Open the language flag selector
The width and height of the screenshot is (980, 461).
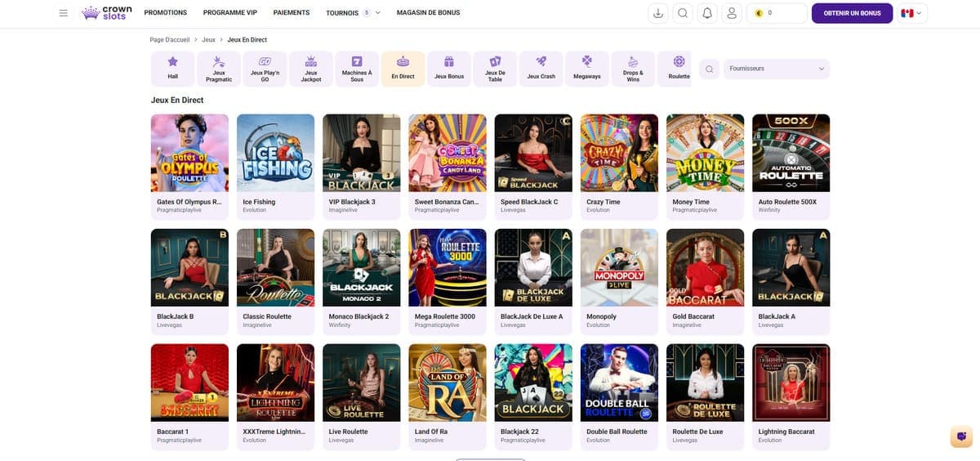tap(911, 13)
